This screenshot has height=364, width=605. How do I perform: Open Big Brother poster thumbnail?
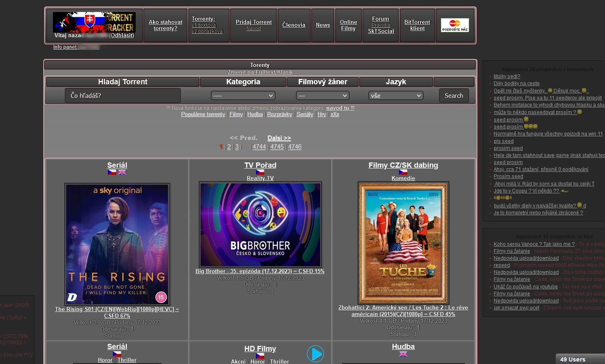(260, 224)
